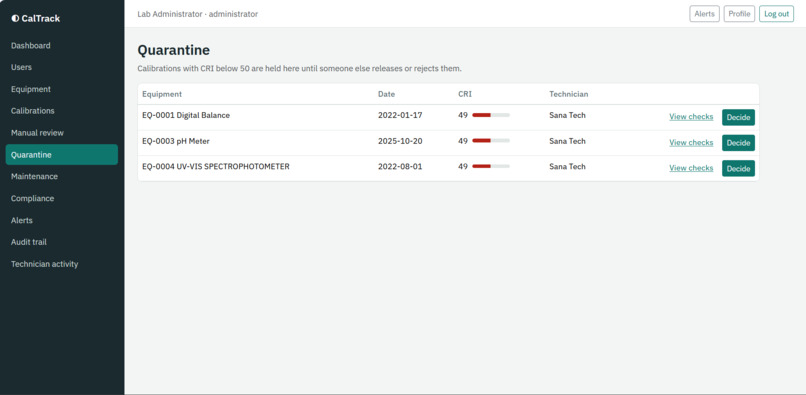This screenshot has height=395, width=806.
Task: View checks for EQ-0003 pH Meter
Action: coord(691,142)
